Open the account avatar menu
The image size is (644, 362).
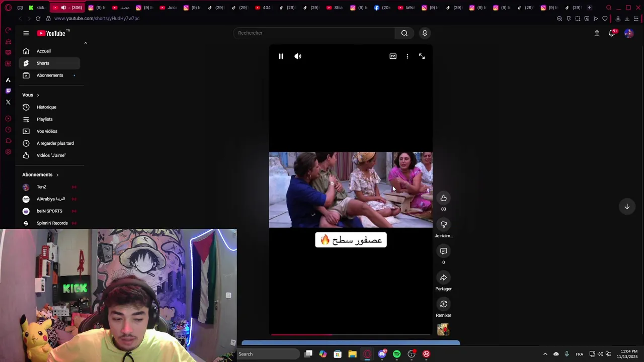pyautogui.click(x=629, y=33)
